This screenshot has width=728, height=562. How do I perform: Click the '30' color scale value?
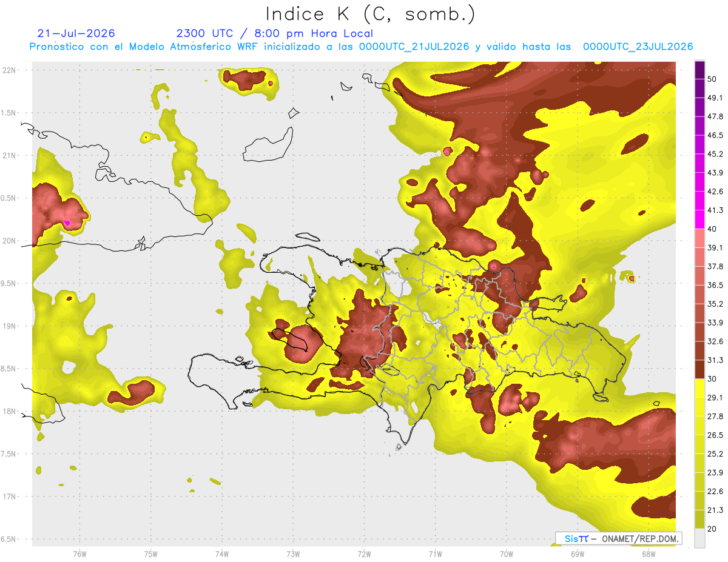point(713,379)
